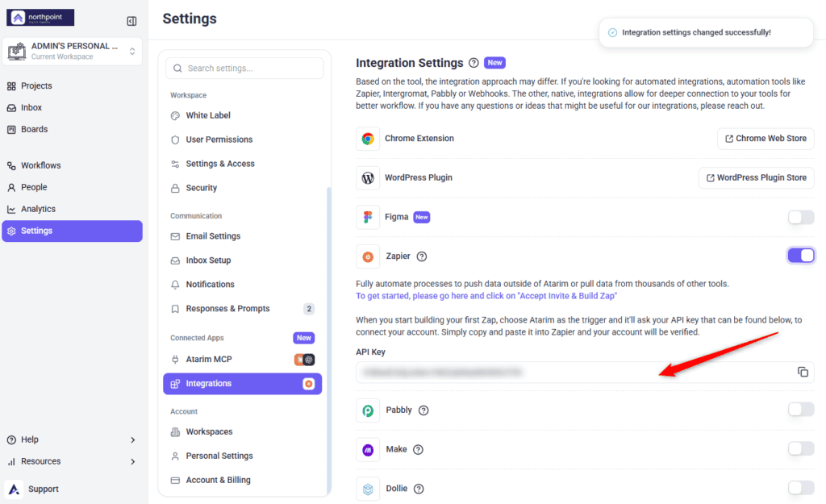Click the 2 badge on Responses & Prompts
The image size is (826, 504).
coord(309,309)
